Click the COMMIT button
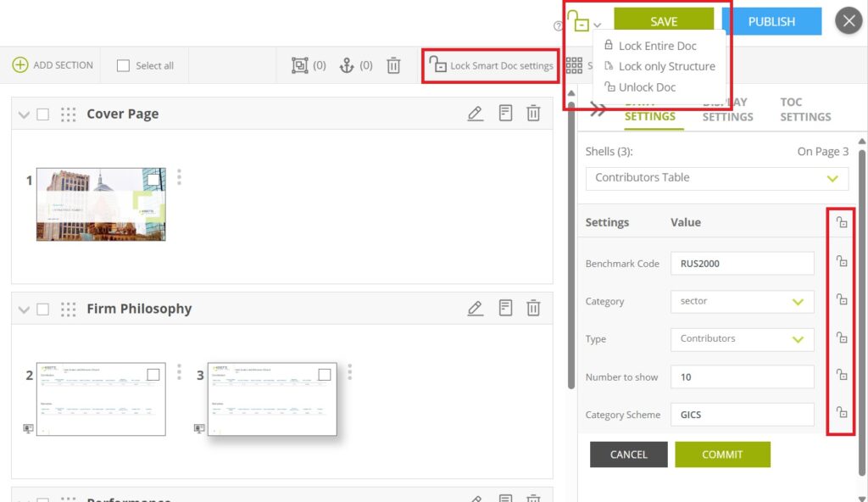868x502 pixels. pos(722,455)
